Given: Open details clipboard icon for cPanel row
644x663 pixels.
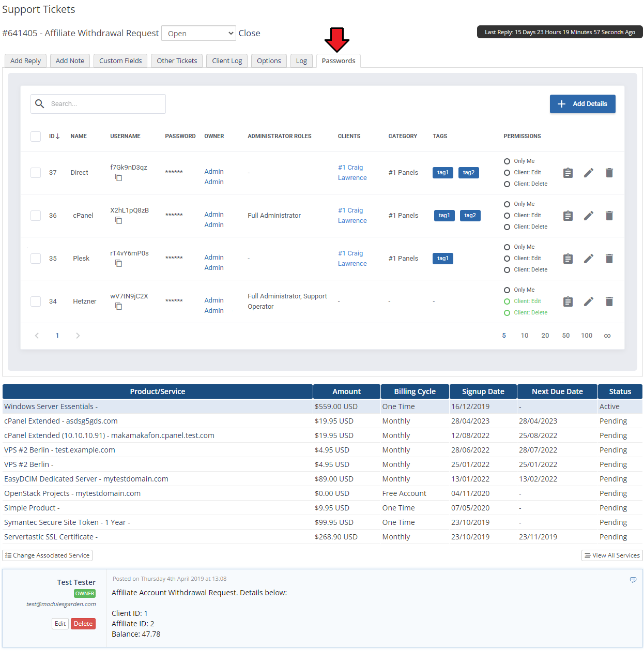Looking at the screenshot, I should point(568,216).
